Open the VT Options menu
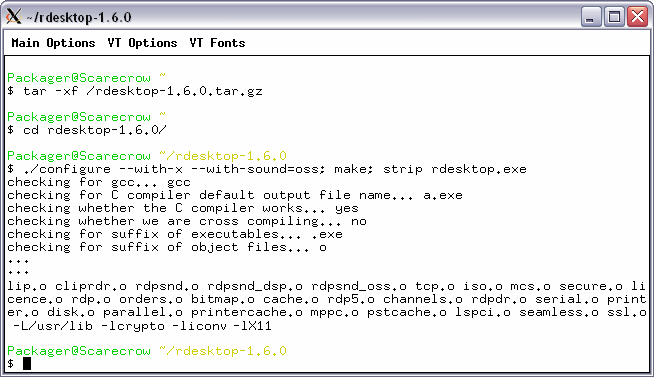The image size is (654, 377). point(142,43)
